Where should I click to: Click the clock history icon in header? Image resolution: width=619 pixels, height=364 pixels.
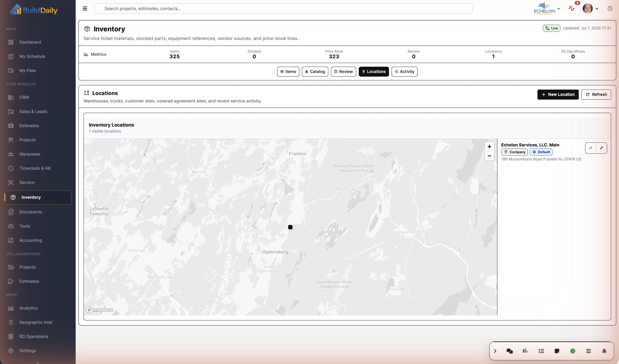tap(610, 9)
